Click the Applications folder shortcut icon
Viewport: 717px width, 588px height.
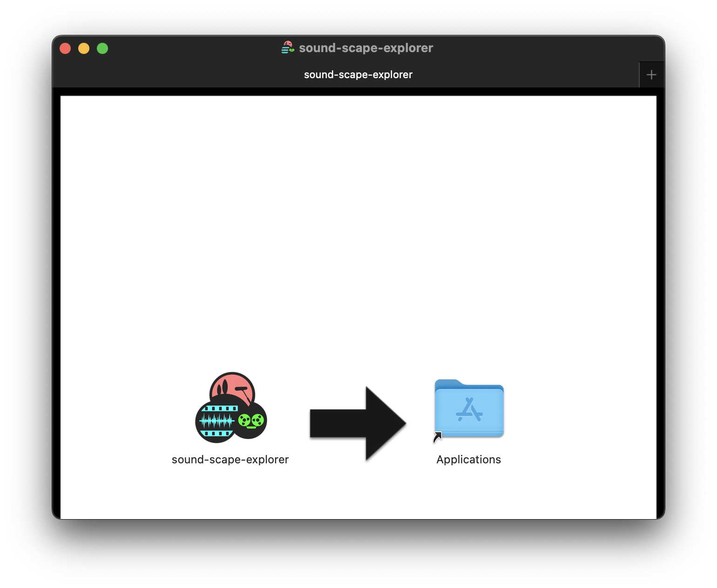469,408
